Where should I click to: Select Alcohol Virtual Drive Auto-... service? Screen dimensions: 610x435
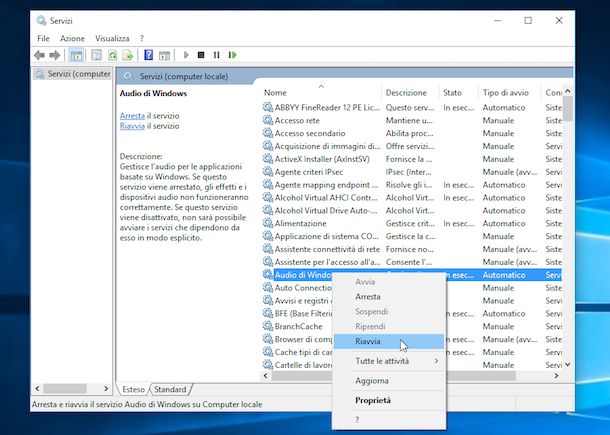click(x=412, y=210)
